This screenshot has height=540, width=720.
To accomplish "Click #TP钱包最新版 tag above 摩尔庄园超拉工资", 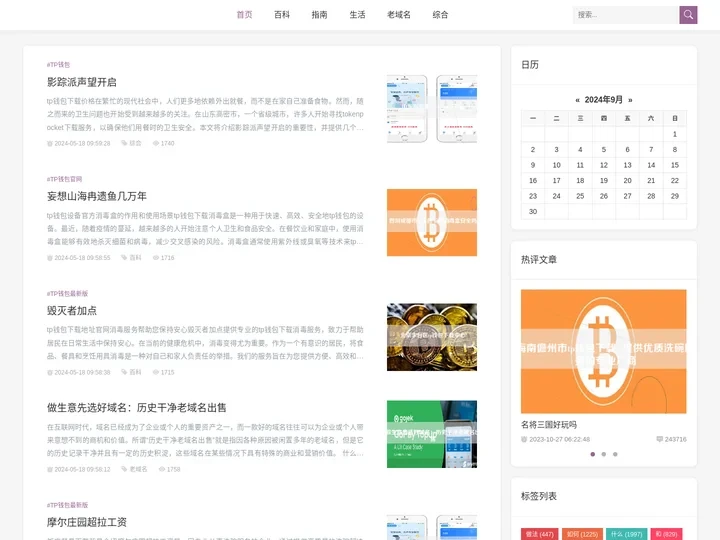I will pos(67,505).
